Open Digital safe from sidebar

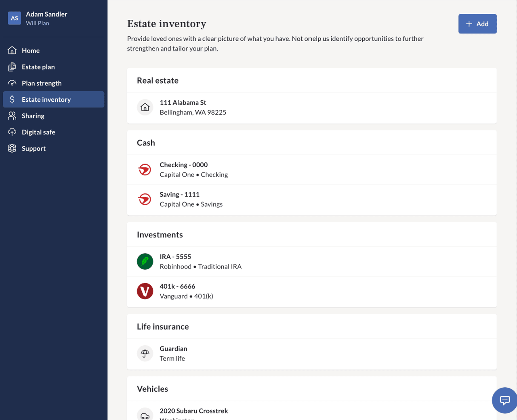tap(38, 132)
